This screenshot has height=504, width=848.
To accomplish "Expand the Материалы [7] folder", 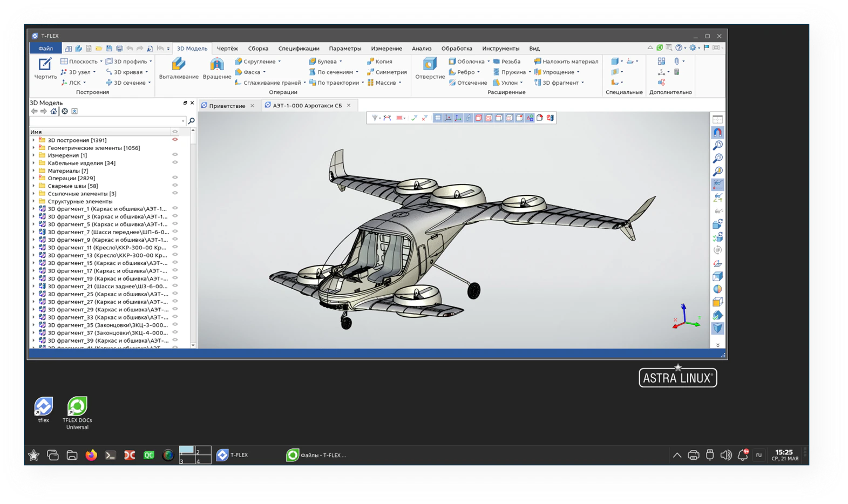I will (33, 171).
